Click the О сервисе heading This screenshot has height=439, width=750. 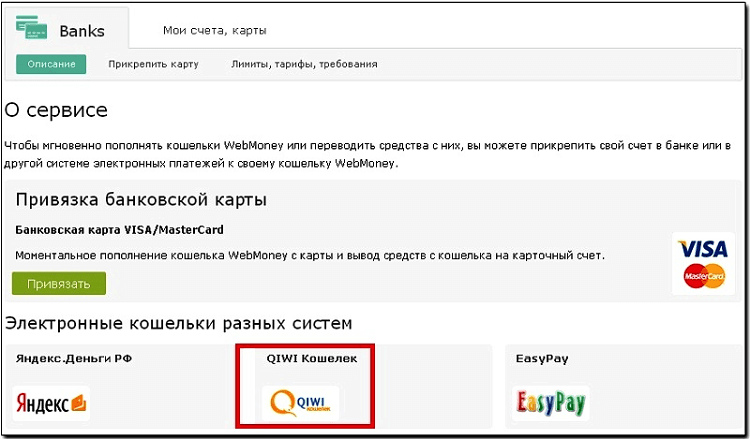pyautogui.click(x=56, y=110)
